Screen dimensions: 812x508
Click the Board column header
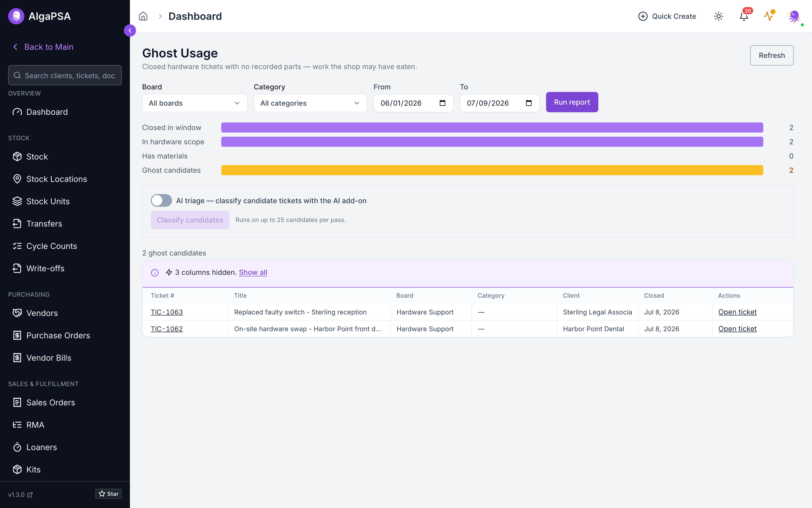405,296
